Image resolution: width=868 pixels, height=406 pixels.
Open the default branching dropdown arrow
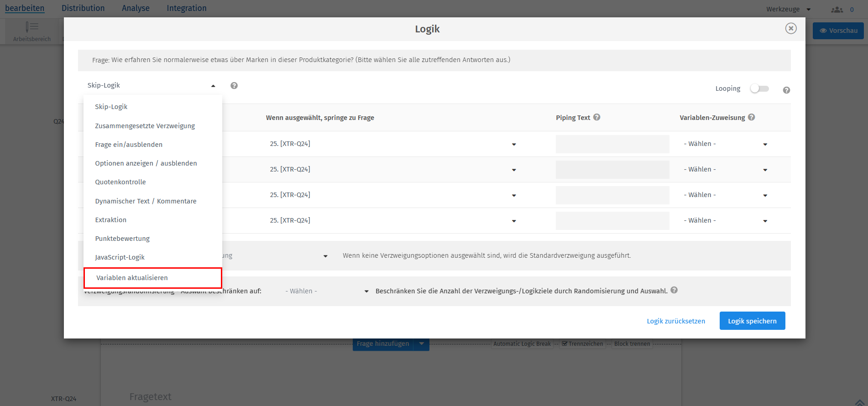click(x=325, y=256)
